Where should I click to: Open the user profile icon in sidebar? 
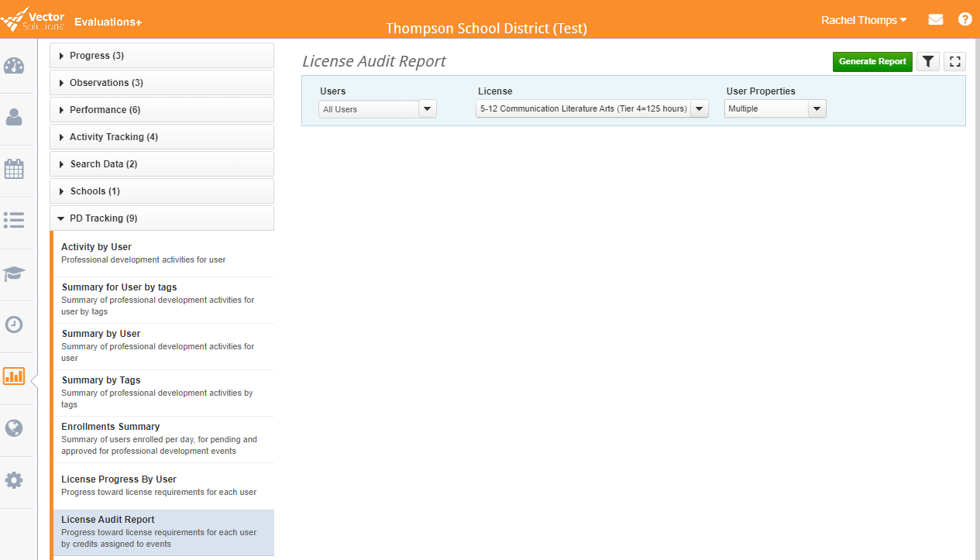(x=14, y=117)
